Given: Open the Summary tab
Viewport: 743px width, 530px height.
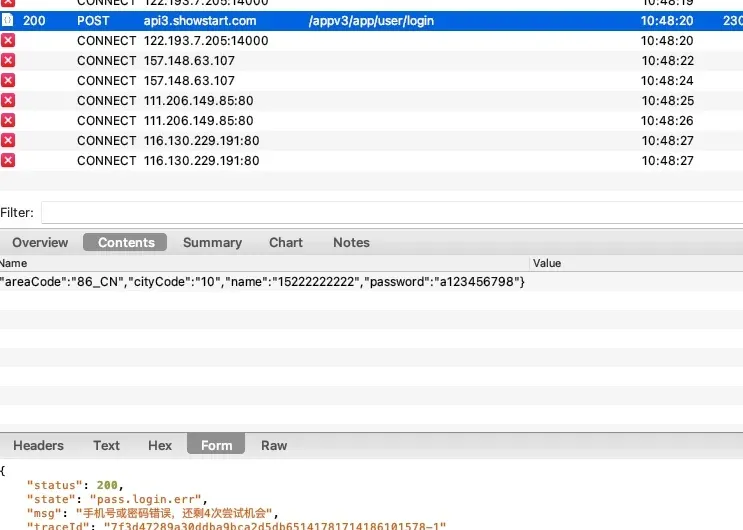Looking at the screenshot, I should [212, 242].
